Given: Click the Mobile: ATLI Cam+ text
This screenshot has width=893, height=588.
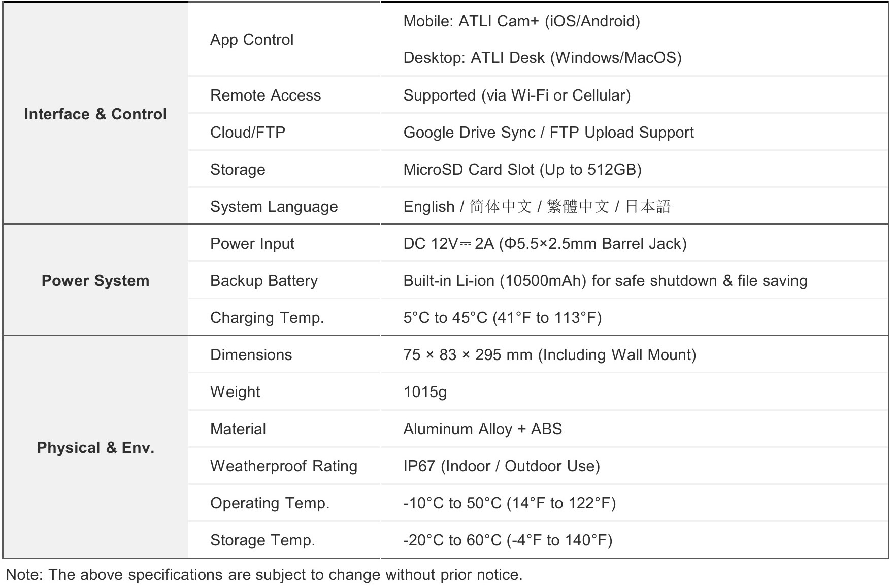Looking at the screenshot, I should [521, 21].
